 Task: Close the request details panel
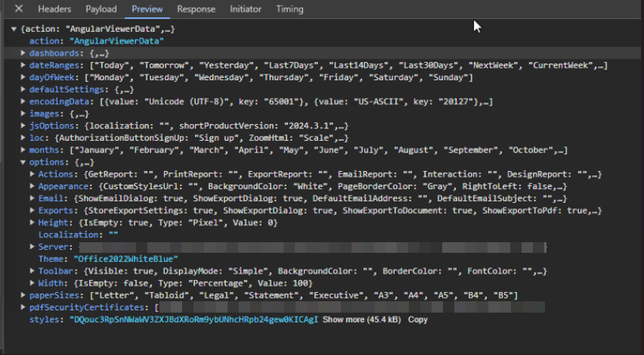[x=19, y=8]
